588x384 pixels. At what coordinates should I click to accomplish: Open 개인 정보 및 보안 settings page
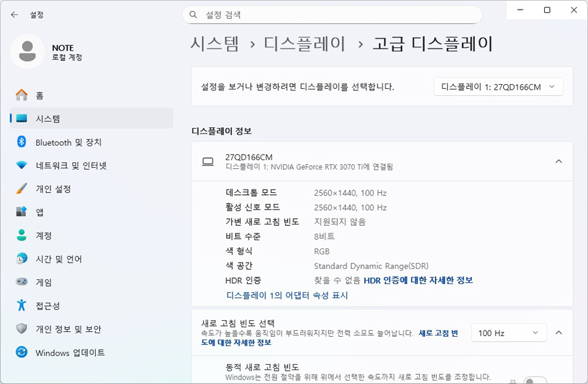(x=68, y=329)
